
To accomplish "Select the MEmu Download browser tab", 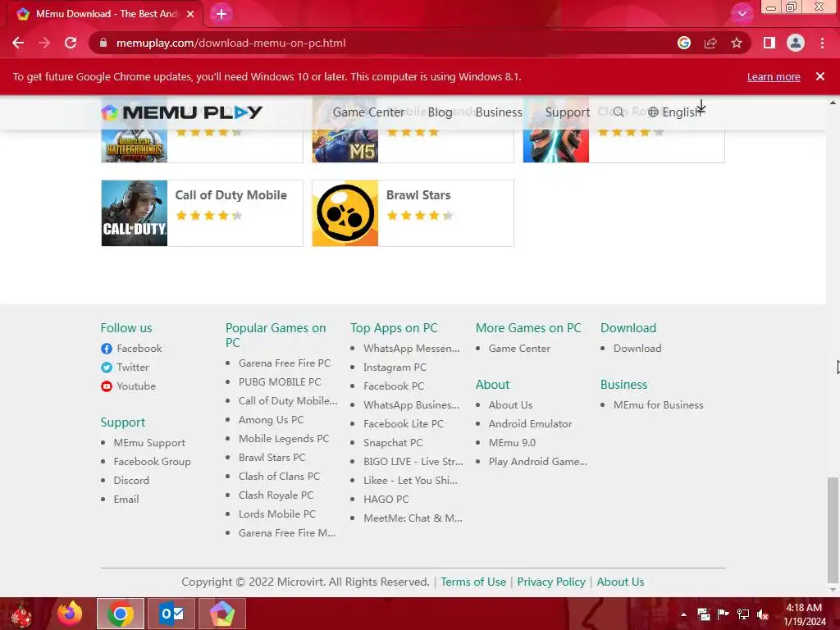I will [x=106, y=14].
